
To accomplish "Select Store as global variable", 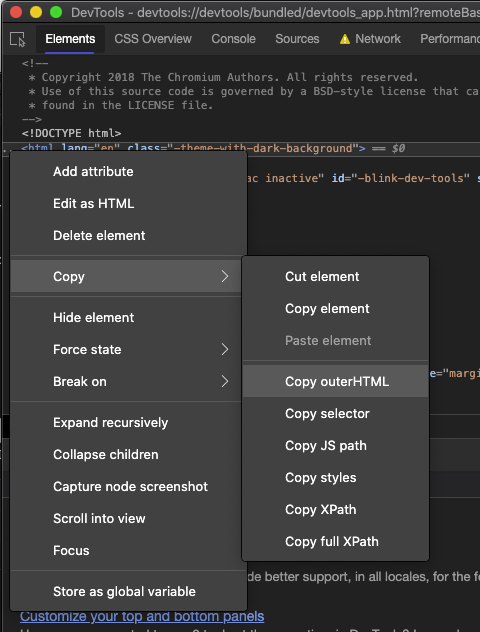I will [129, 592].
